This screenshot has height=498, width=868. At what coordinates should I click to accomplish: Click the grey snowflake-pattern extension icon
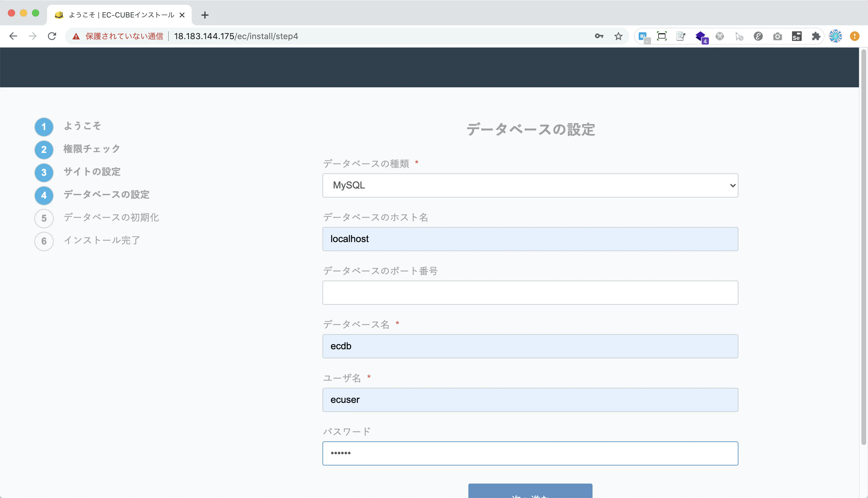tap(719, 36)
